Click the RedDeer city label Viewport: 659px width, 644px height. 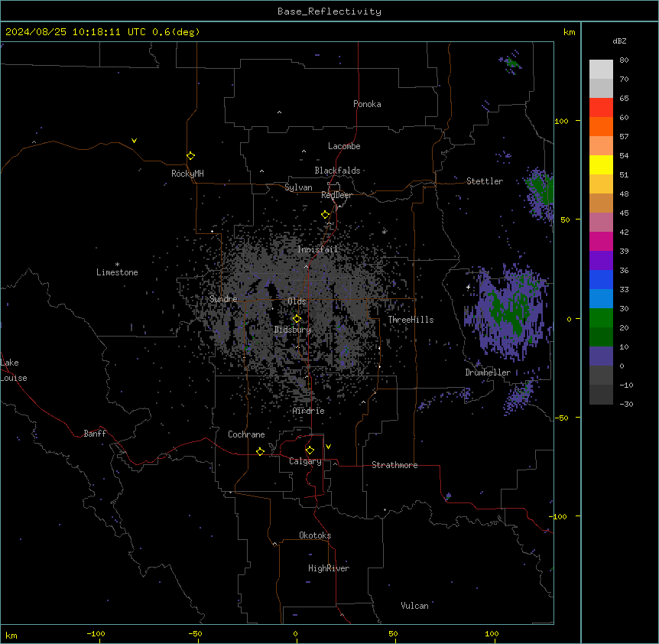tap(336, 195)
